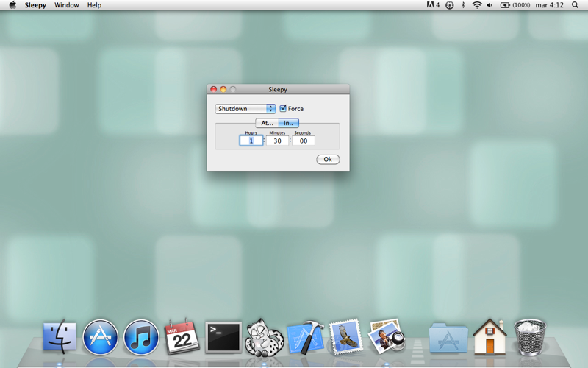Image resolution: width=588 pixels, height=368 pixels.
Task: Open the Window menu
Action: [x=66, y=5]
